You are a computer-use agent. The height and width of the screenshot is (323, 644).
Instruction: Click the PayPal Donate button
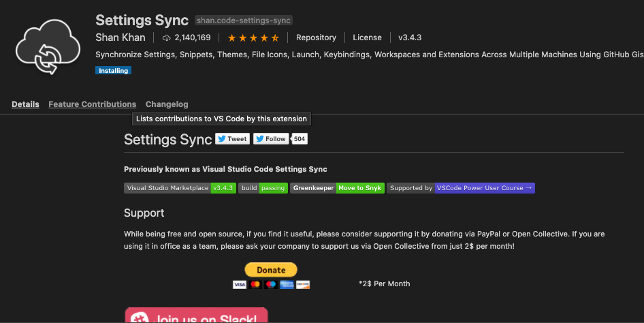pyautogui.click(x=271, y=270)
